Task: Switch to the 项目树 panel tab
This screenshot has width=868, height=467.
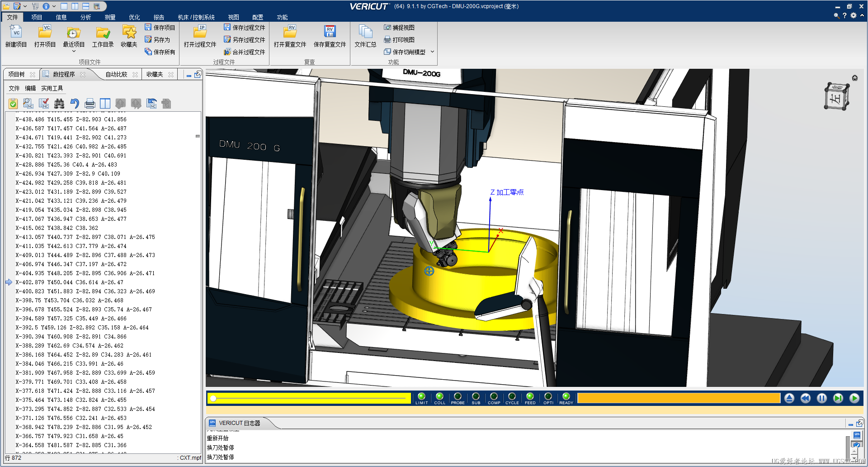Action: pos(16,74)
